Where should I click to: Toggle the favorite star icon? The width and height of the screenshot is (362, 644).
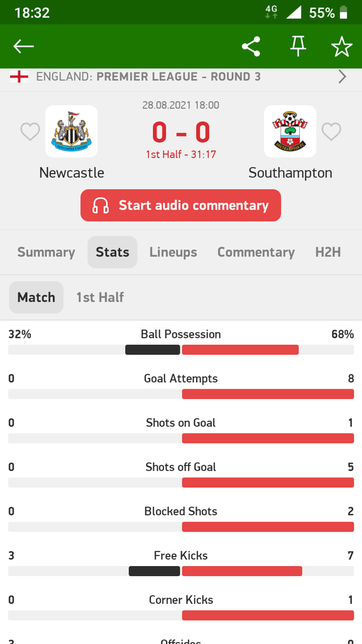342,47
